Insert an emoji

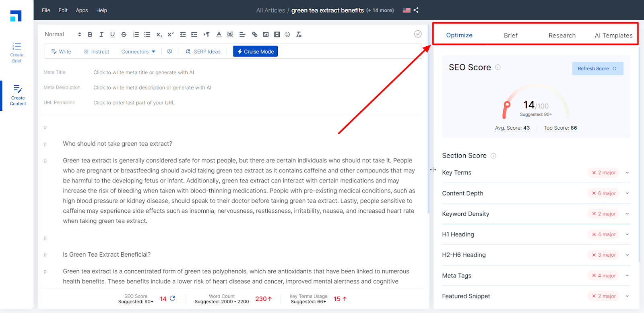[x=287, y=35]
